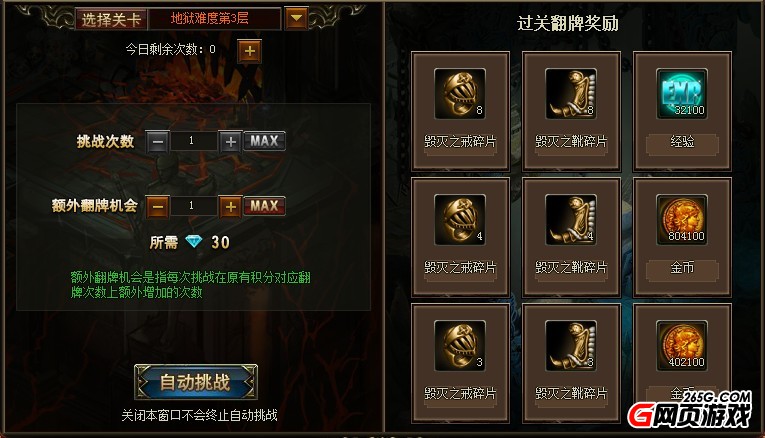Open the level selection dropdown arrow

pyautogui.click(x=296, y=19)
